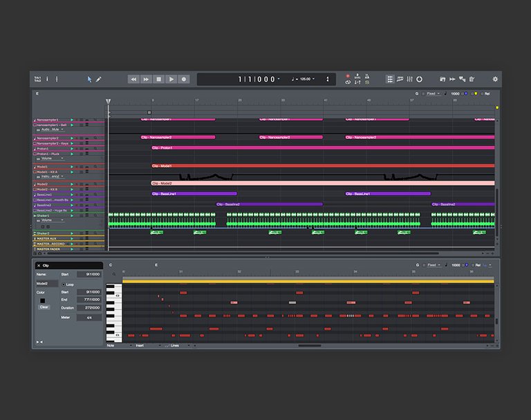Select the pencil draw tool
531x420 pixels.
click(x=99, y=79)
